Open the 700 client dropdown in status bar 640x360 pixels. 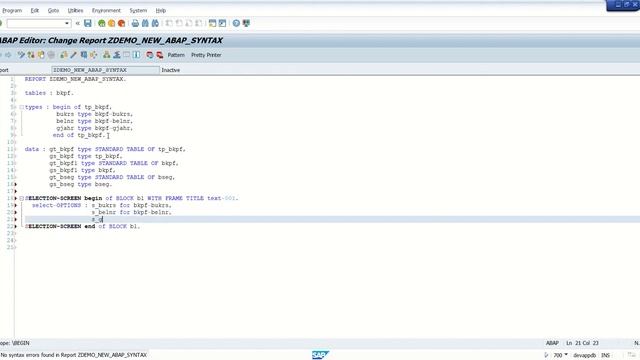tap(566, 355)
